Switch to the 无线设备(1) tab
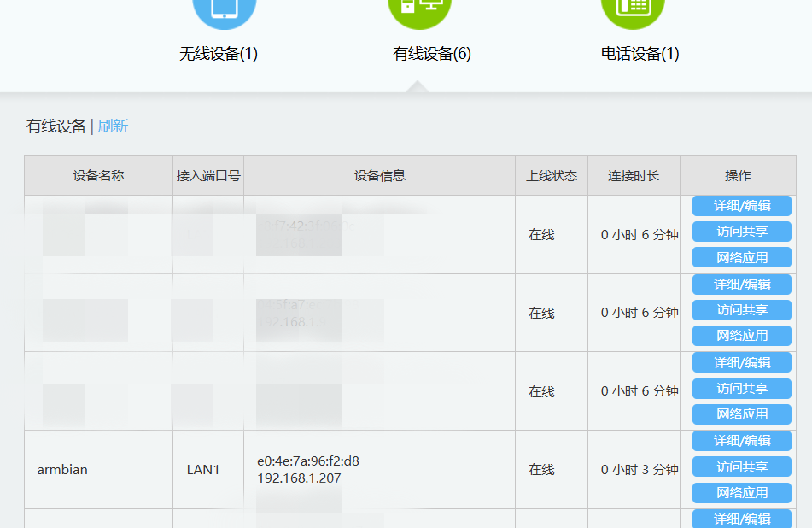 (x=219, y=54)
